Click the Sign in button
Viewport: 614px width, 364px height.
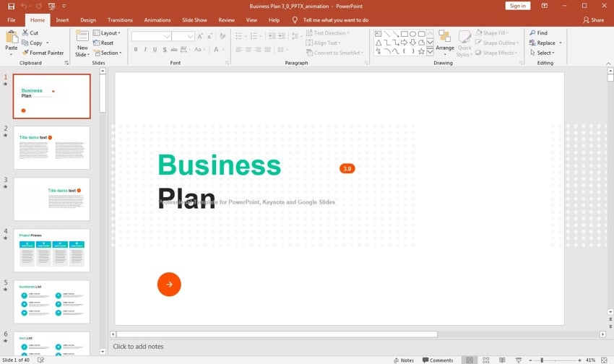click(x=517, y=6)
